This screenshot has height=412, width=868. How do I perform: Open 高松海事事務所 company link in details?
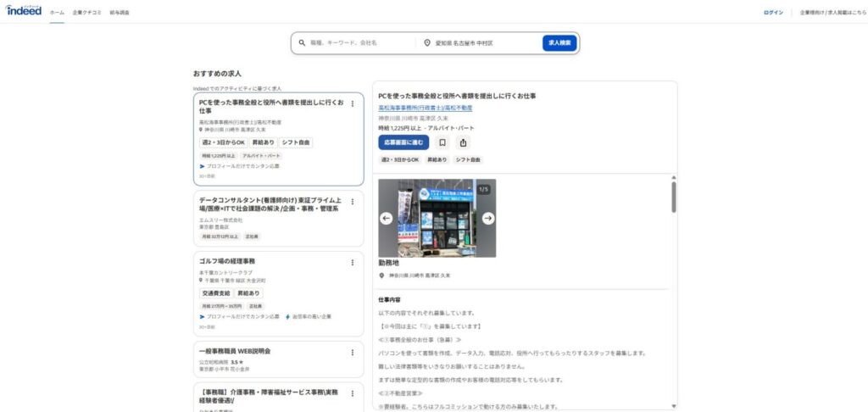(x=426, y=108)
